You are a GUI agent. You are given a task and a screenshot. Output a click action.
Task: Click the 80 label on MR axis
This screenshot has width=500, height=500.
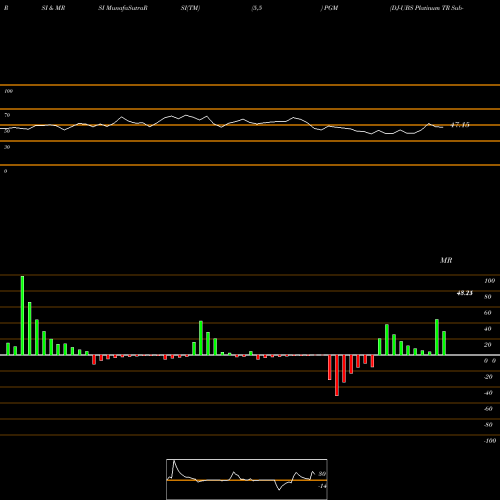488,297
